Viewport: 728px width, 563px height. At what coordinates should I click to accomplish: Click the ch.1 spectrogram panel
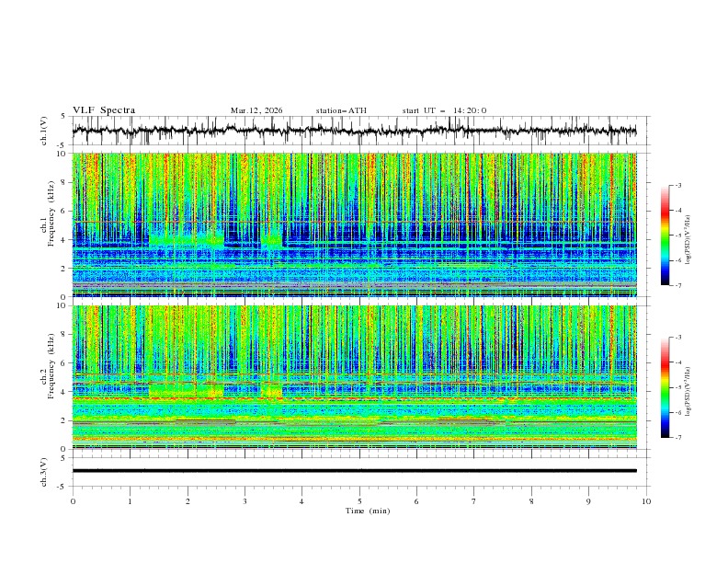(x=354, y=224)
